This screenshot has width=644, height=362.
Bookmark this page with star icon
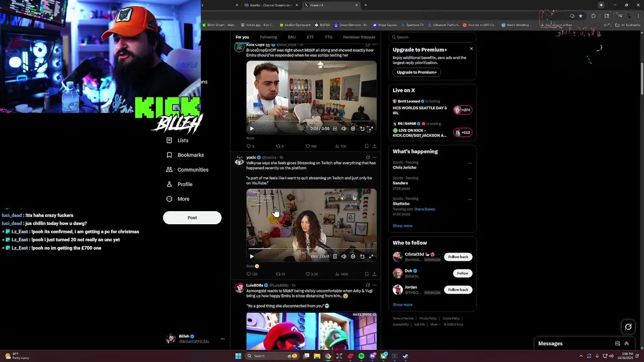[x=581, y=16]
